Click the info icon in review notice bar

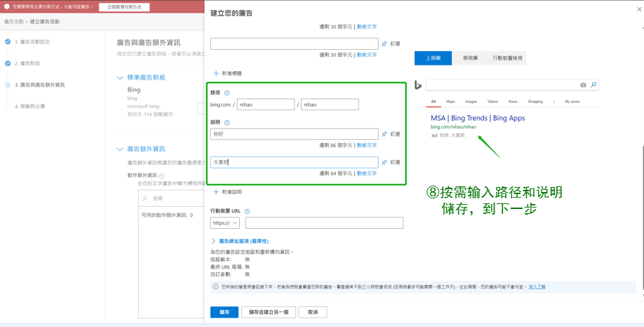pos(216,286)
